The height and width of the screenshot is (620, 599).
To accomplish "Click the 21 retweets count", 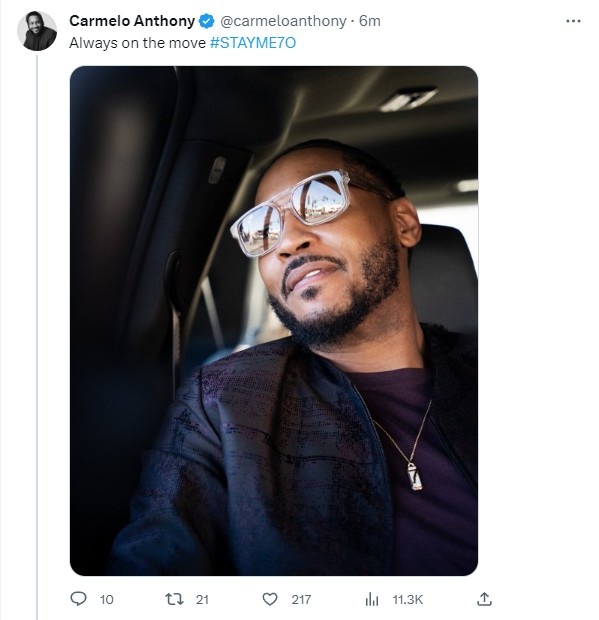I will pyautogui.click(x=202, y=600).
